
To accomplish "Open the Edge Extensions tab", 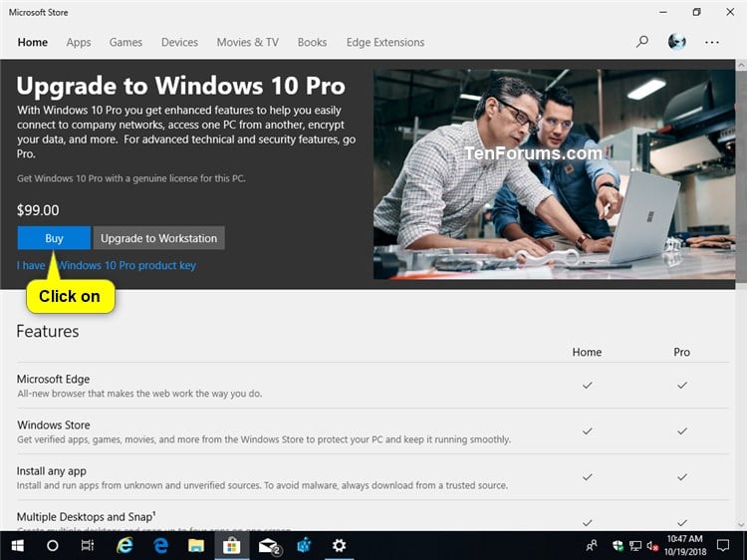I will pyautogui.click(x=385, y=43).
